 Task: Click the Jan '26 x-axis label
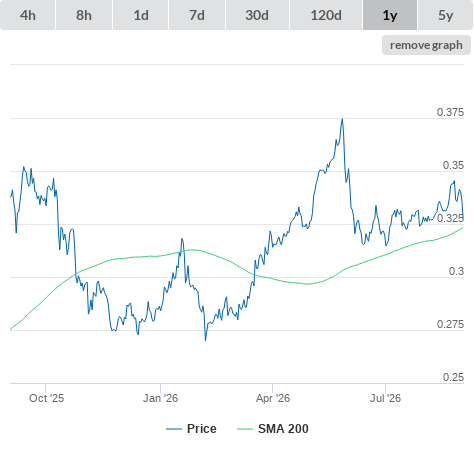coord(160,398)
